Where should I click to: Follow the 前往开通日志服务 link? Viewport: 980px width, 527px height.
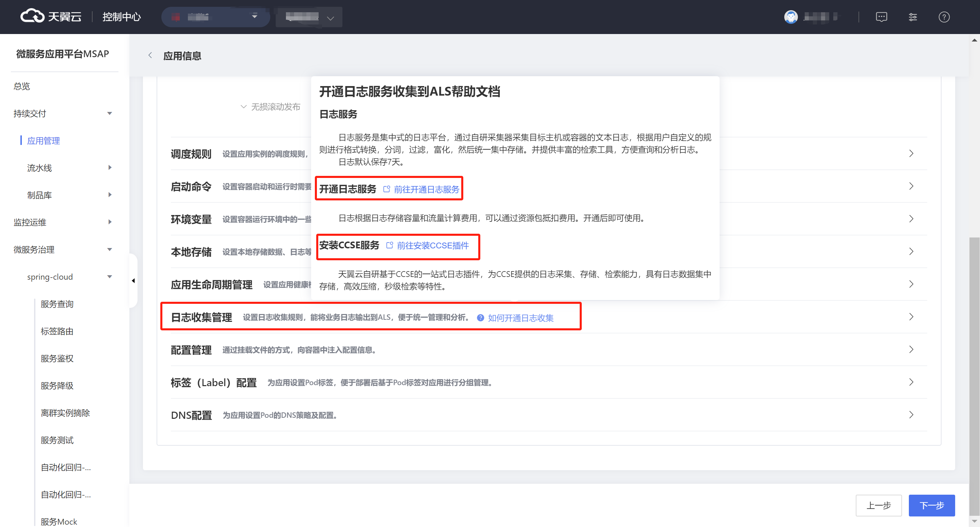pos(427,189)
